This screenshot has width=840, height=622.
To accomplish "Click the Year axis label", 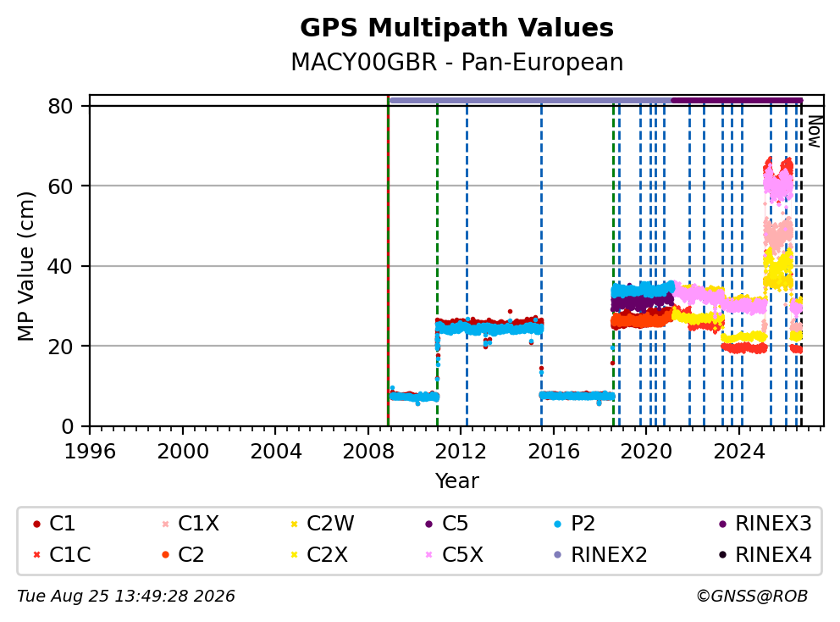I will click(x=456, y=481).
